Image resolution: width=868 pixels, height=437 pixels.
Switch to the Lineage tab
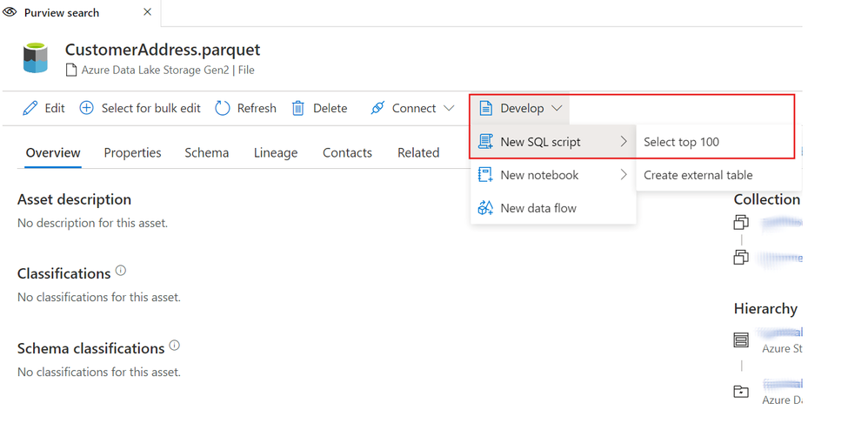coord(276,152)
